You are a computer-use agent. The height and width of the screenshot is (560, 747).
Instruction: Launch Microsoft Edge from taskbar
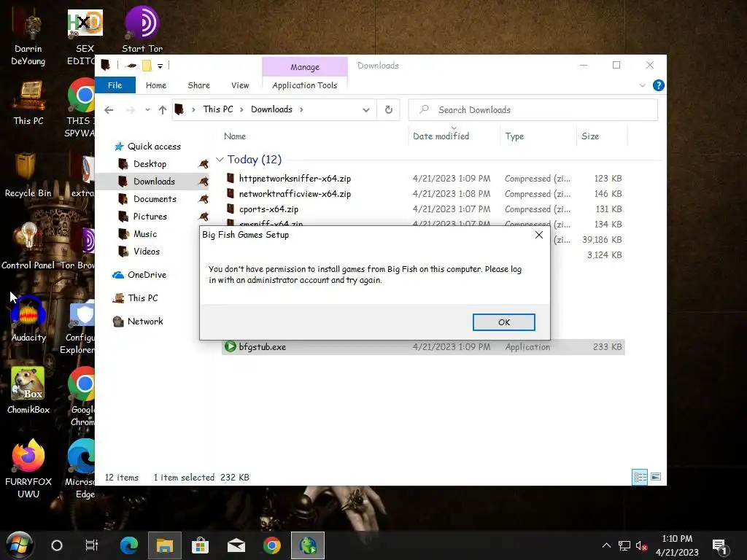[128, 545]
